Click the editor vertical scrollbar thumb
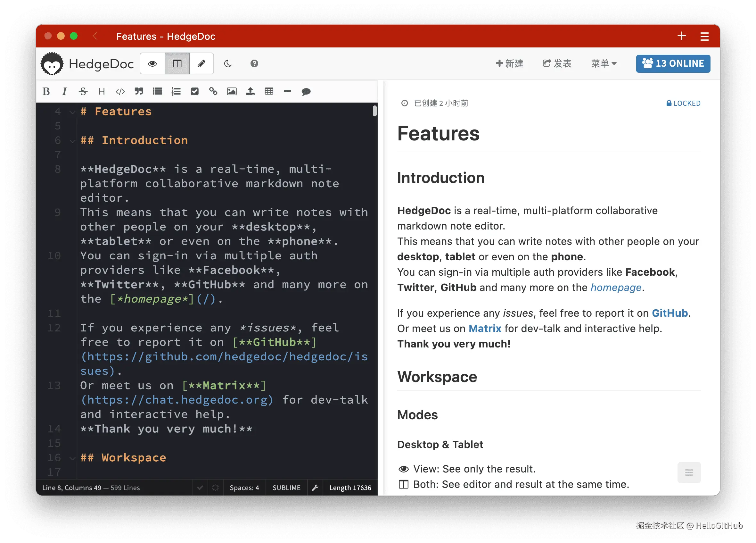The image size is (756, 543). pyautogui.click(x=375, y=111)
